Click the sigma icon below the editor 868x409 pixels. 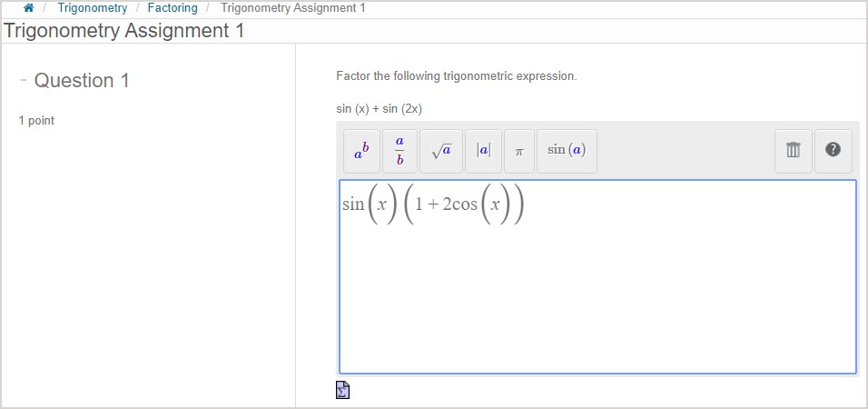click(x=342, y=390)
